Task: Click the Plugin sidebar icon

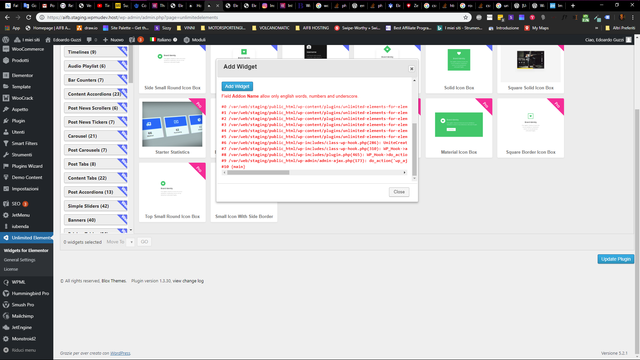Action: [x=6, y=121]
